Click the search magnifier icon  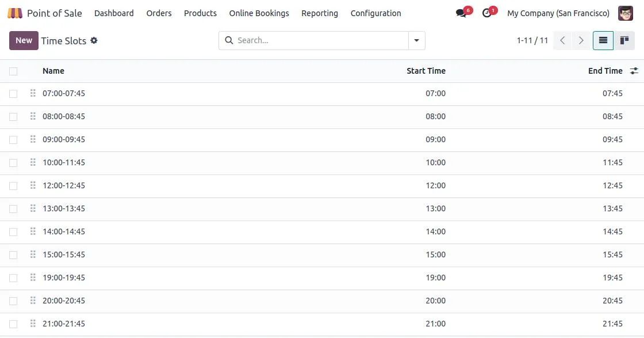[x=229, y=40]
